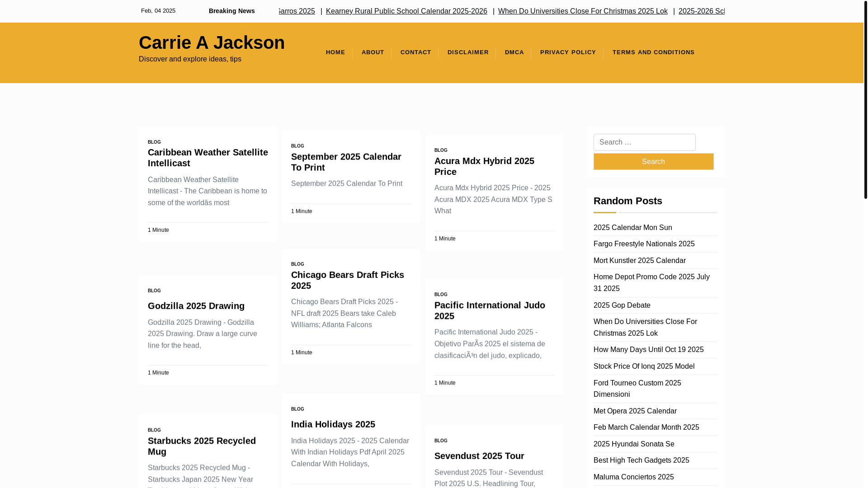
Task: Click the 'Discover and explore ideas, tips' tagline
Action: (x=190, y=59)
